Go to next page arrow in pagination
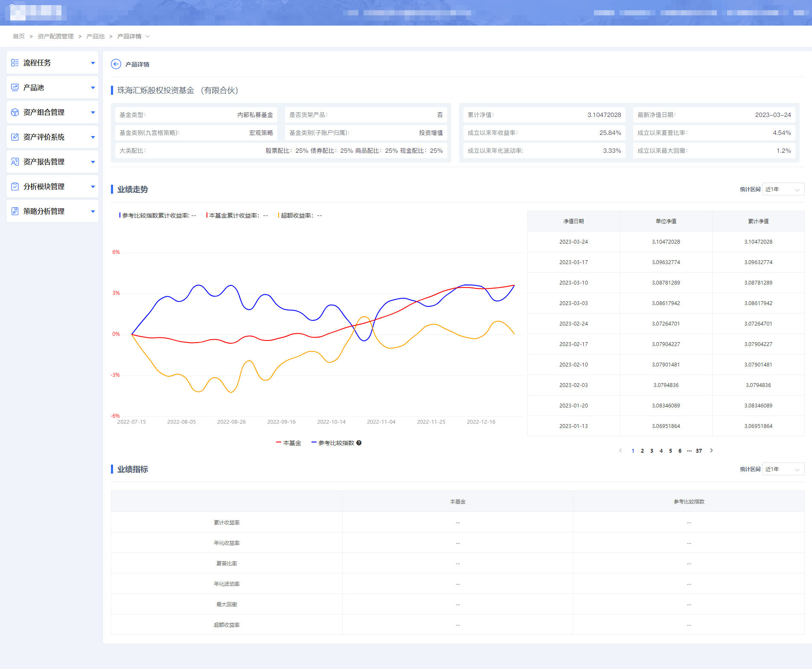Image resolution: width=812 pixels, height=669 pixels. pos(711,451)
